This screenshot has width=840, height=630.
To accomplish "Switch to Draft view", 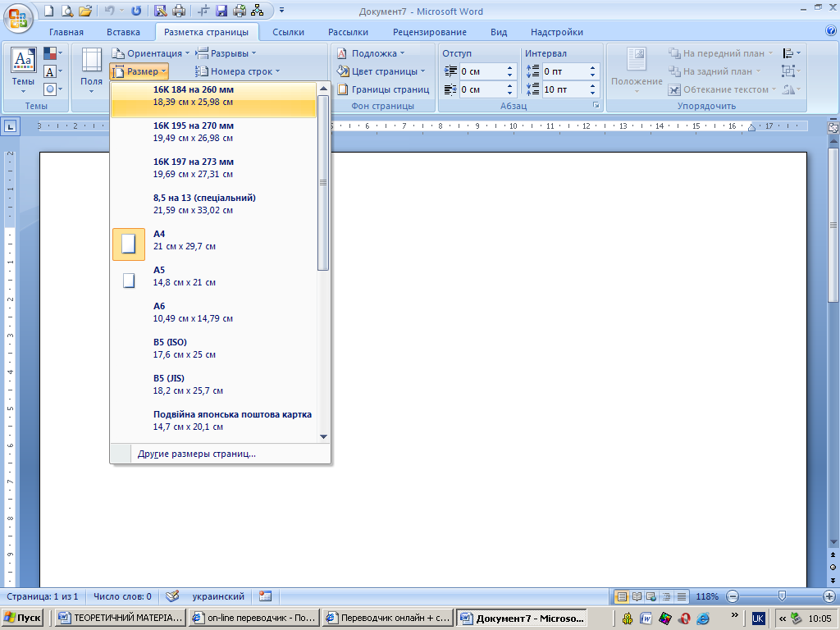I will pyautogui.click(x=682, y=596).
